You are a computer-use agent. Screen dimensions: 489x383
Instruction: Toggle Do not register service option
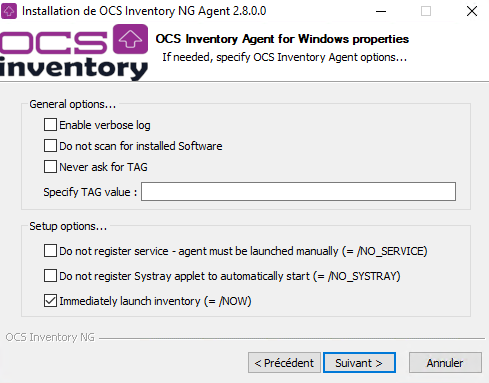(50, 251)
